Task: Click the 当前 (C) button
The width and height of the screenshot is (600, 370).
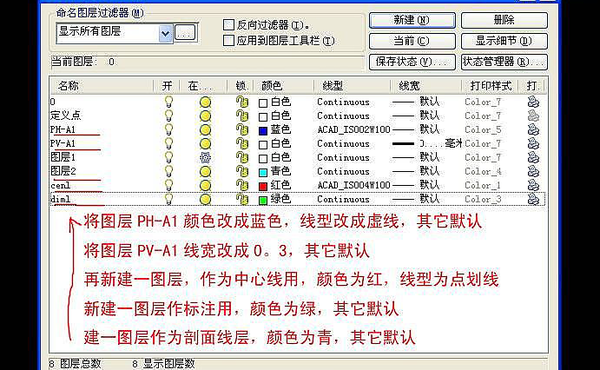Action: pos(412,41)
